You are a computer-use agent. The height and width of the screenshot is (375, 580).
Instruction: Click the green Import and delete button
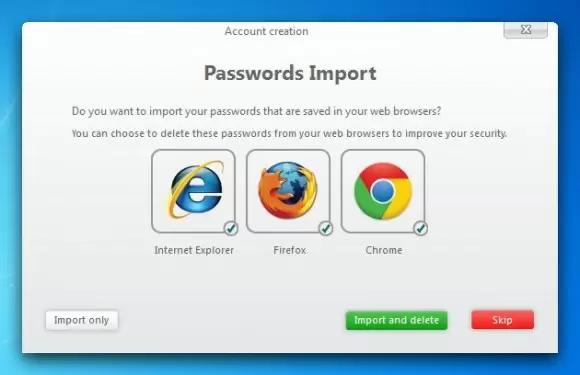pyautogui.click(x=397, y=320)
